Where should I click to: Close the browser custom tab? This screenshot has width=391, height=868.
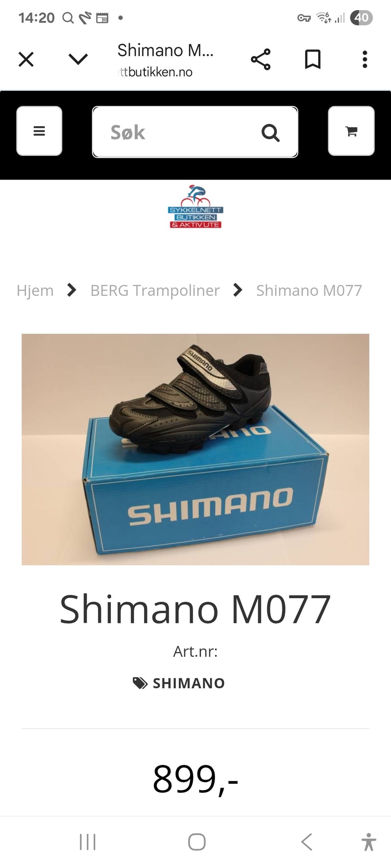(x=26, y=59)
